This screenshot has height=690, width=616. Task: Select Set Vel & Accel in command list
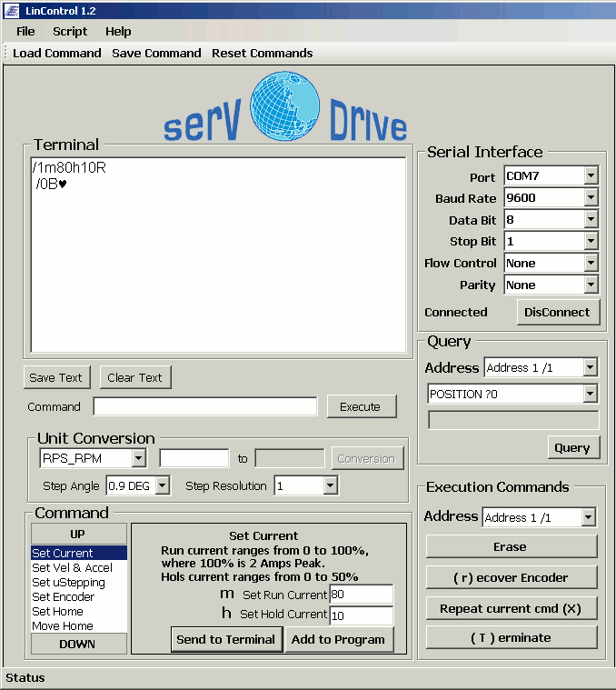79,567
